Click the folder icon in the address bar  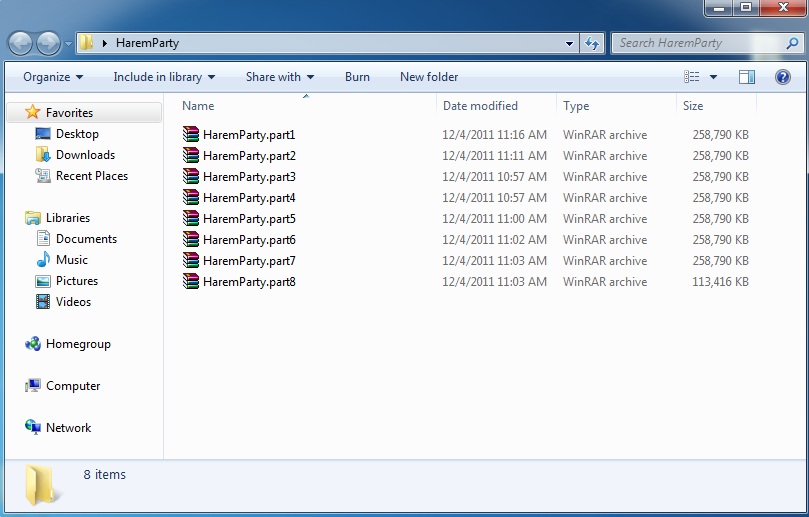coord(87,43)
